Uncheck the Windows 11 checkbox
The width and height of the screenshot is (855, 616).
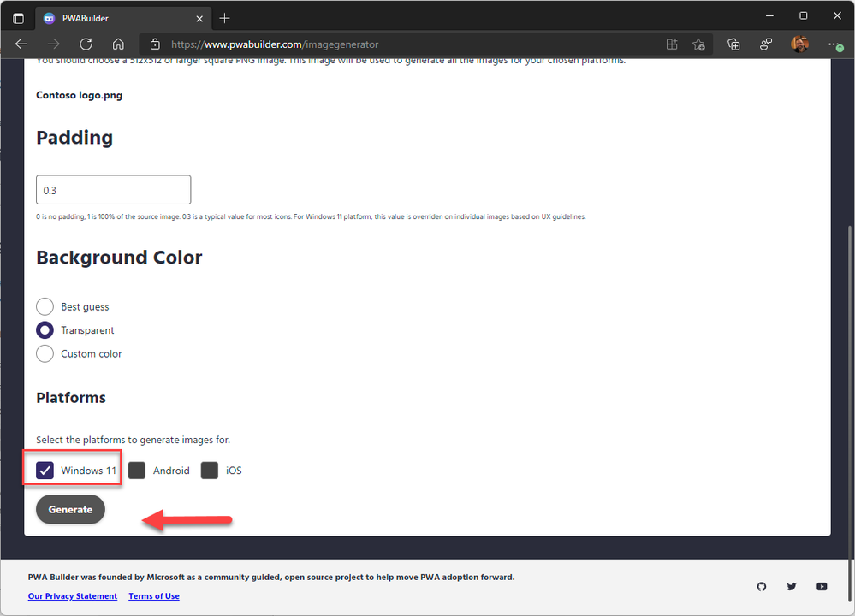(45, 470)
